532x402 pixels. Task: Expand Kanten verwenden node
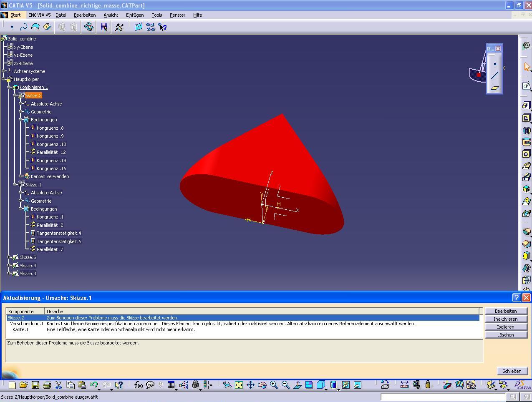point(21,176)
